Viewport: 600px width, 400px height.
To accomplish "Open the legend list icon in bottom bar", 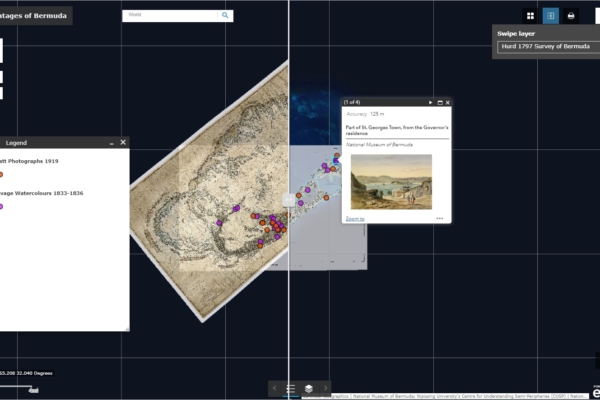I will pos(290,388).
